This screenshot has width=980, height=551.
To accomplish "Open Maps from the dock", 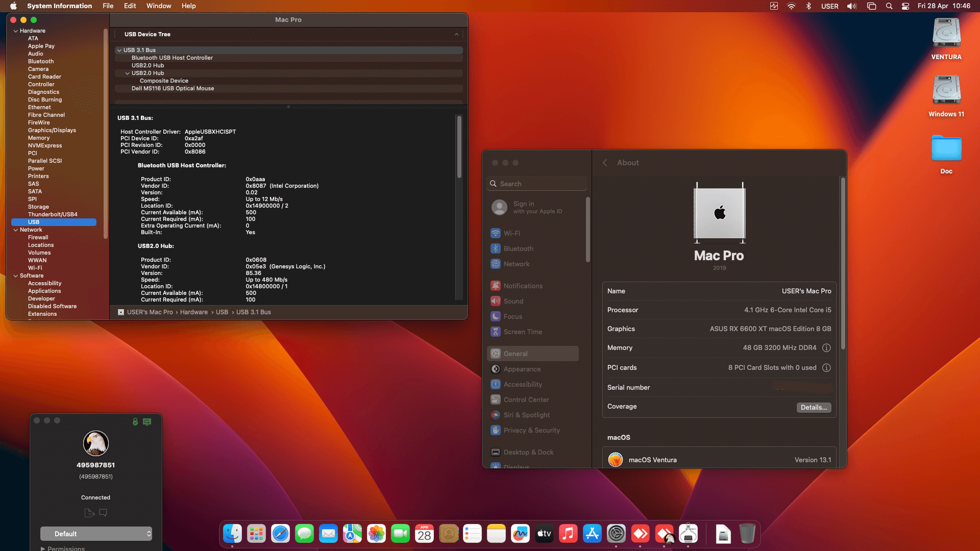I will point(352,534).
